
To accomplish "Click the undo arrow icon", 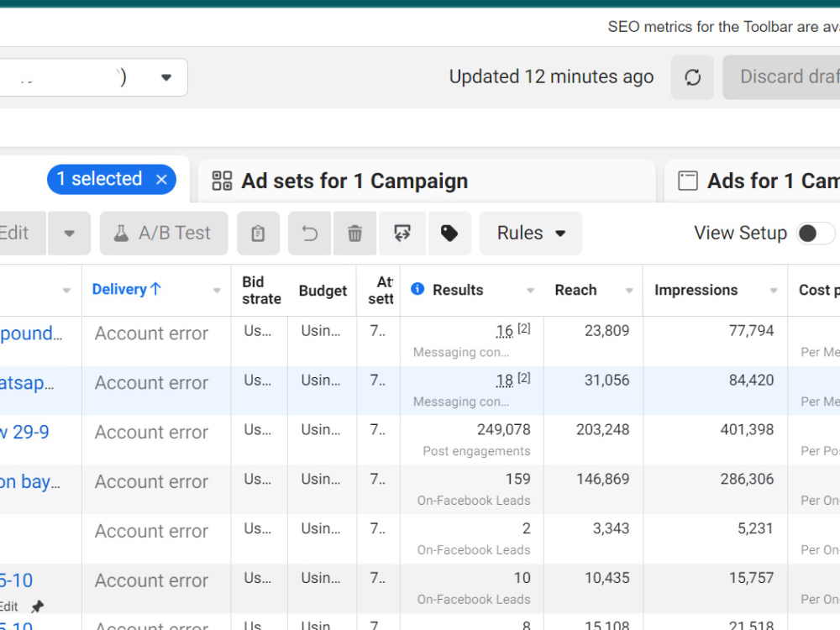I will tap(310, 234).
